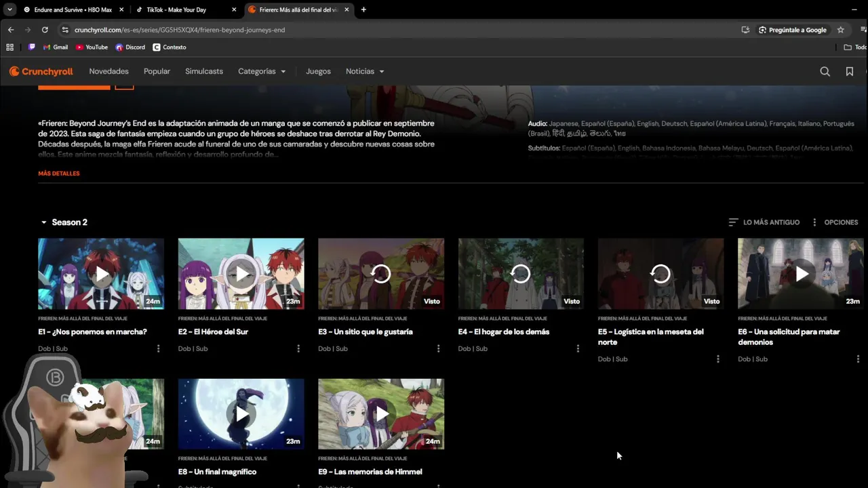Expand the Categorías dropdown
This screenshot has width=868, height=488.
[x=262, y=71]
